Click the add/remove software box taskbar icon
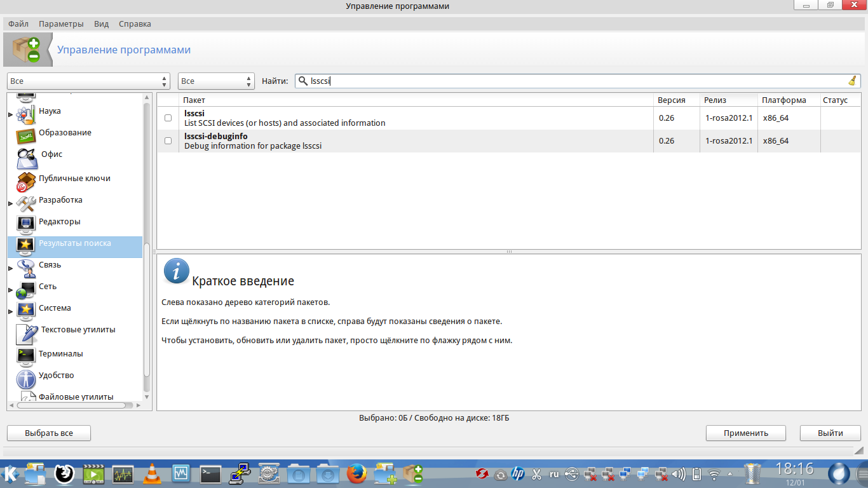Viewport: 868px width, 488px height. tap(414, 473)
